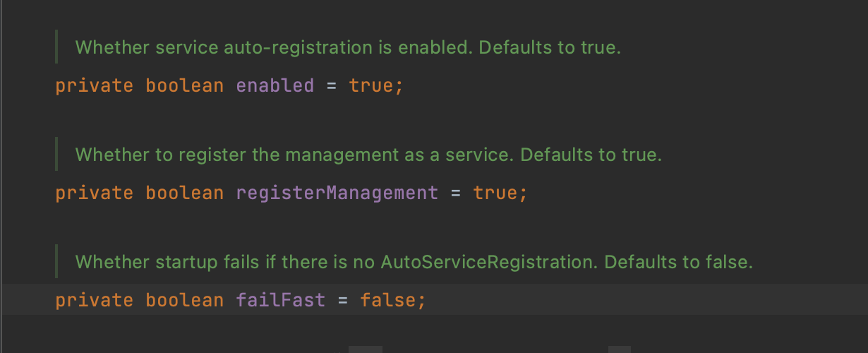Click 'private' keyword on the failFast line
The image size is (868, 353).
click(x=95, y=300)
